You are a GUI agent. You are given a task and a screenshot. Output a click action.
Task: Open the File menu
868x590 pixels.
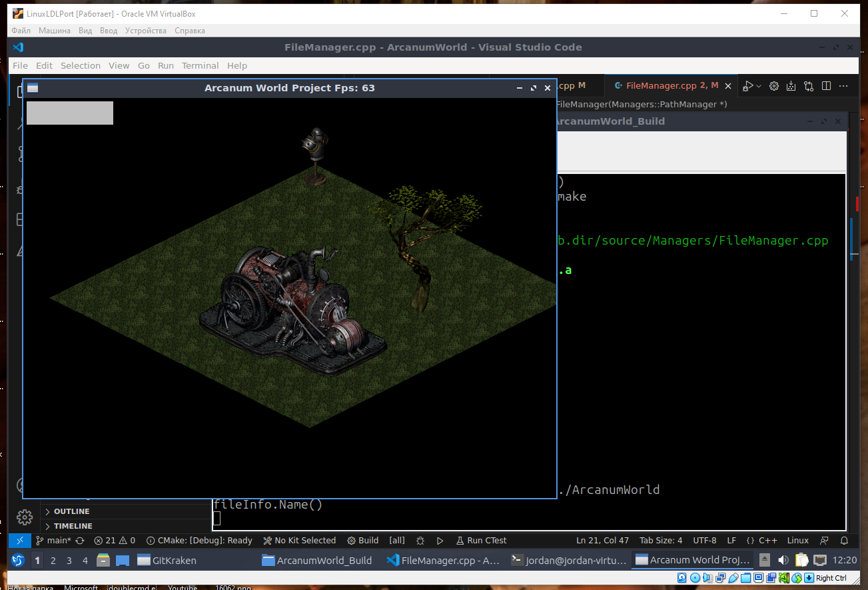[x=20, y=65]
